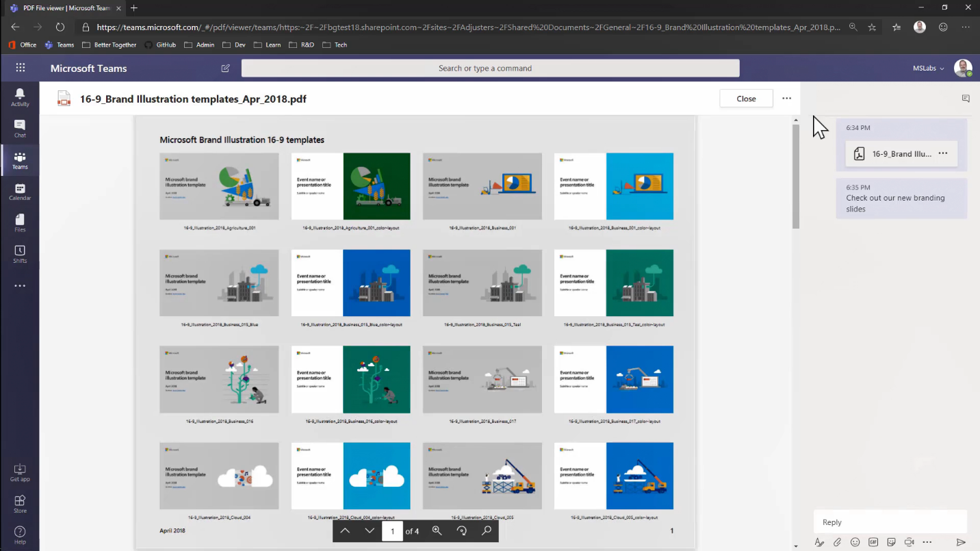Click the Teams search command box
The height and width of the screenshot is (551, 980).
(490, 68)
